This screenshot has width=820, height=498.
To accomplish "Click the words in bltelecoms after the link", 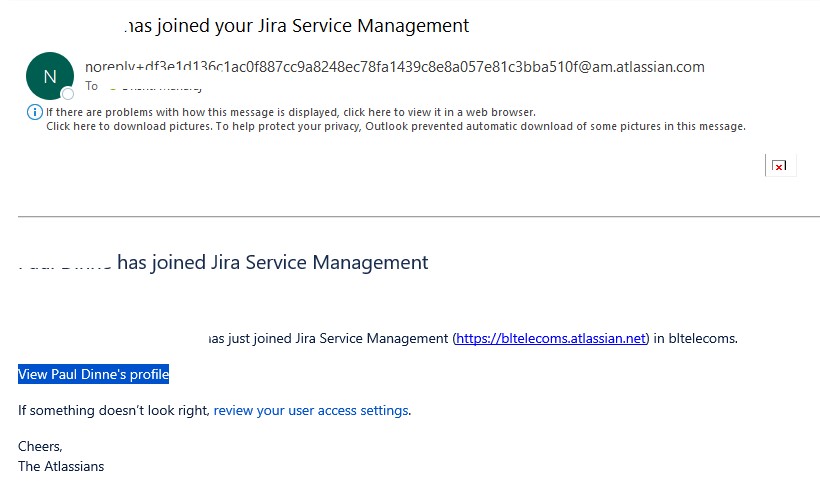I will [x=695, y=338].
